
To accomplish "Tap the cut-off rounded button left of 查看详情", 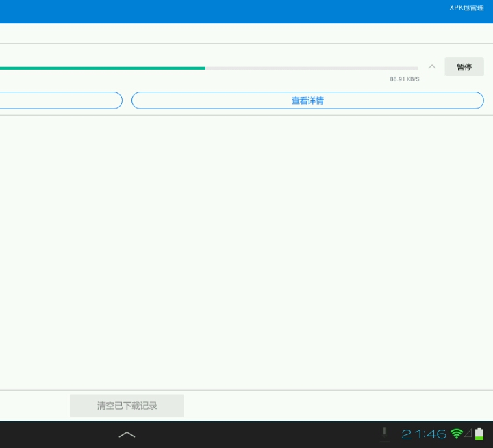I will (60, 101).
